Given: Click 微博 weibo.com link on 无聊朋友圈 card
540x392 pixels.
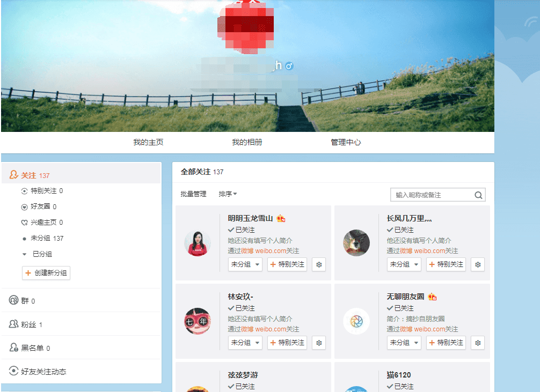Looking at the screenshot, I should click(x=422, y=329).
